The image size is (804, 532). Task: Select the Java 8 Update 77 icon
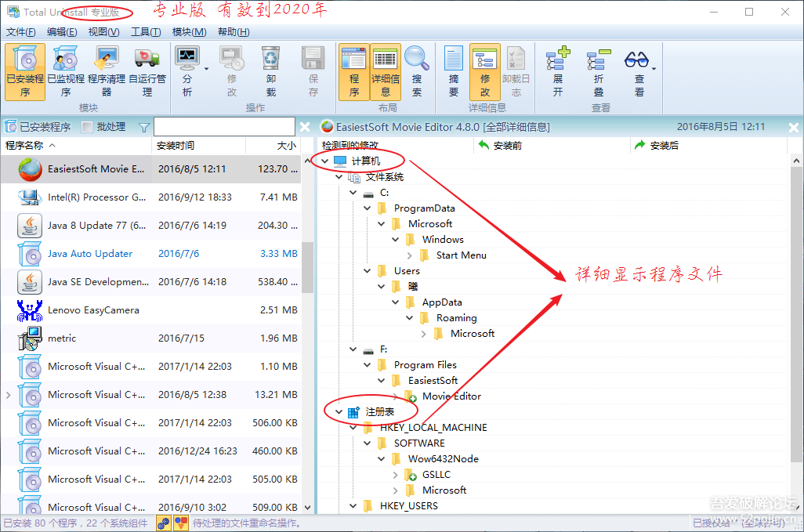[x=30, y=226]
